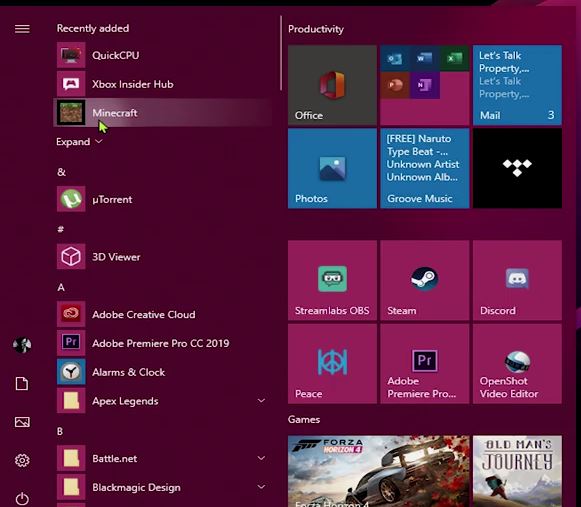
Task: Open Pictures from the sidebar
Action: [x=22, y=422]
